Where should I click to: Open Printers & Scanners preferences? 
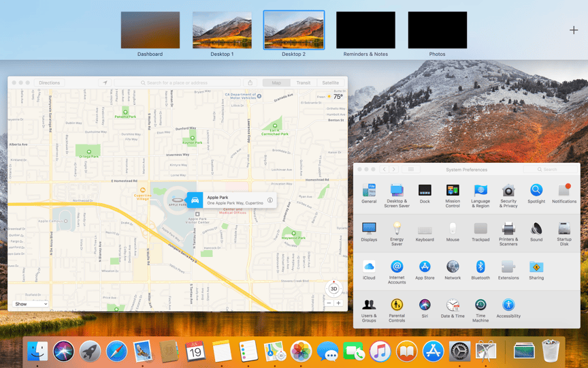point(508,234)
